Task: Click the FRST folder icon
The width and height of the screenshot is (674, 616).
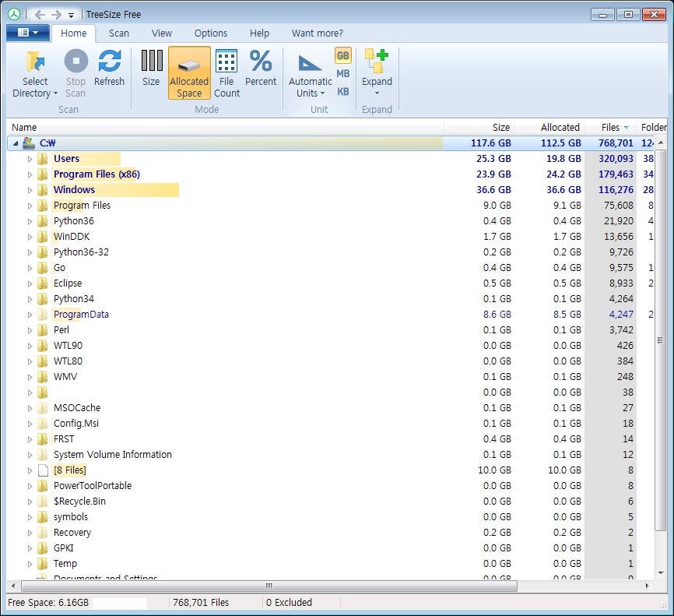Action: 43,438
